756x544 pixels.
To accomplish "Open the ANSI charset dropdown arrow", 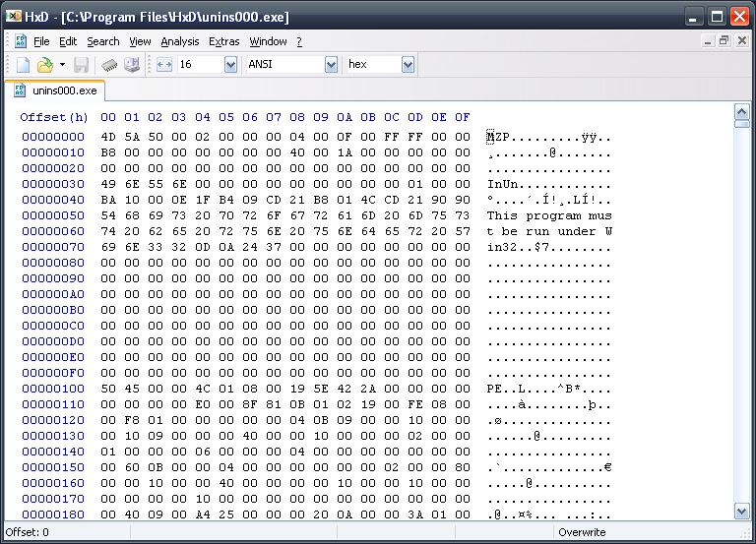I will pyautogui.click(x=331, y=65).
